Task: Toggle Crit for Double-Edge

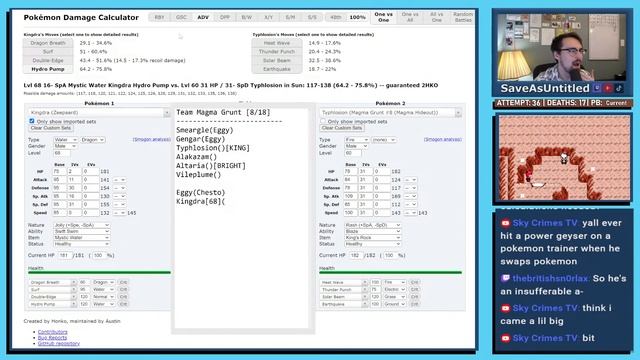Action: pos(123,297)
